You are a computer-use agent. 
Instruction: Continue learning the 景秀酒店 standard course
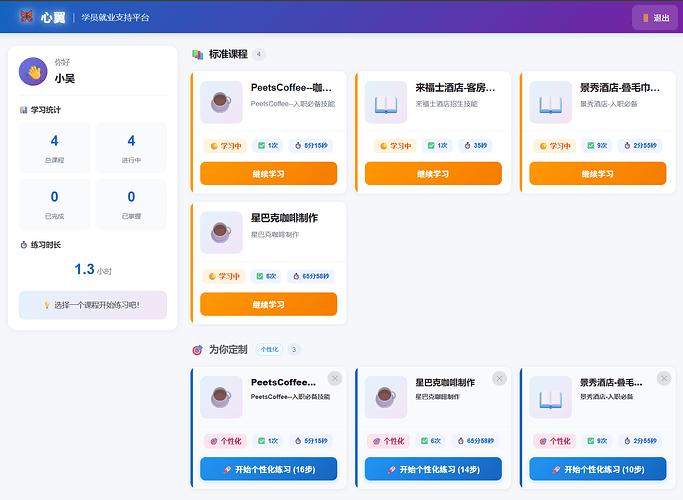[x=598, y=174]
